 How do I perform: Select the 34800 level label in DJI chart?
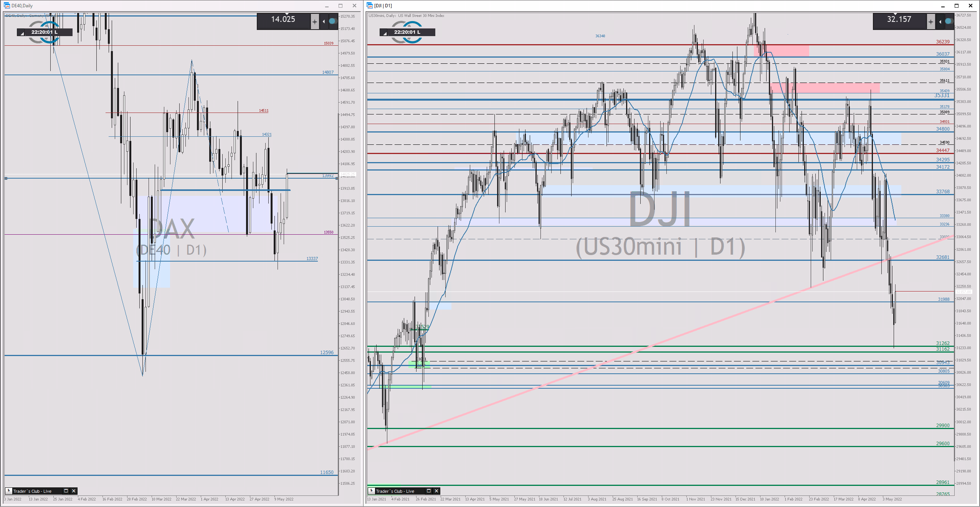[943, 129]
